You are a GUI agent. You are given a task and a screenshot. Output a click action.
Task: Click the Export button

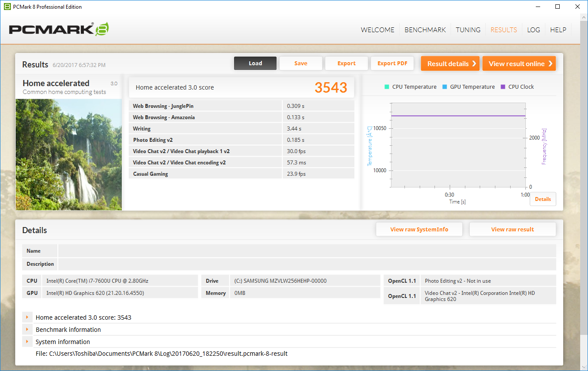[x=347, y=63]
